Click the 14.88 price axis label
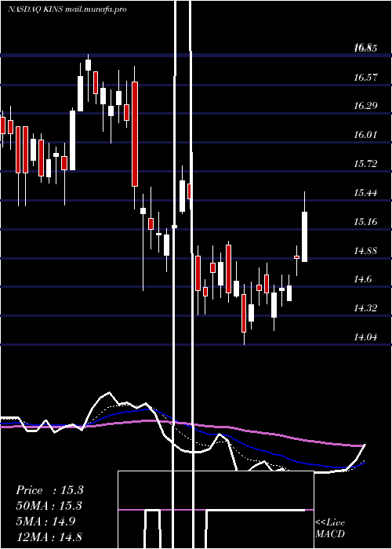This screenshot has width=392, height=549. pyautogui.click(x=365, y=251)
